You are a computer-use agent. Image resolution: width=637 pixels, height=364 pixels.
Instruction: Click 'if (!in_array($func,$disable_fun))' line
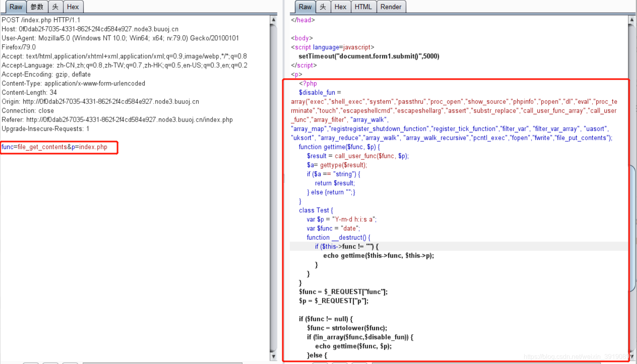click(x=360, y=337)
